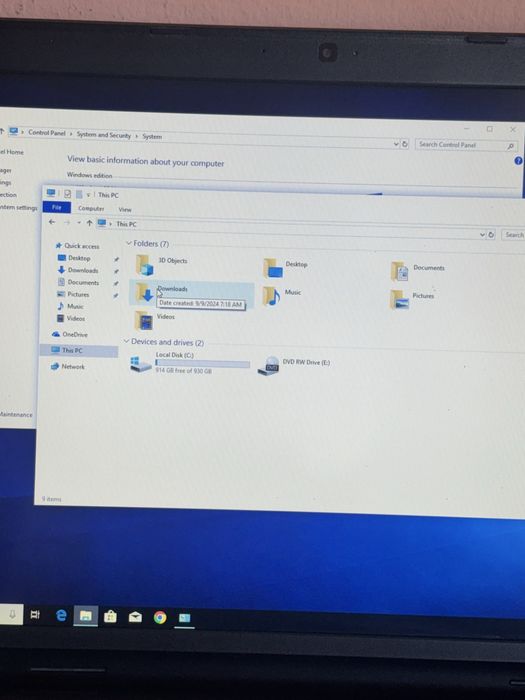Select Quick access in the navigation pane
The image size is (525, 700).
pos(77,246)
